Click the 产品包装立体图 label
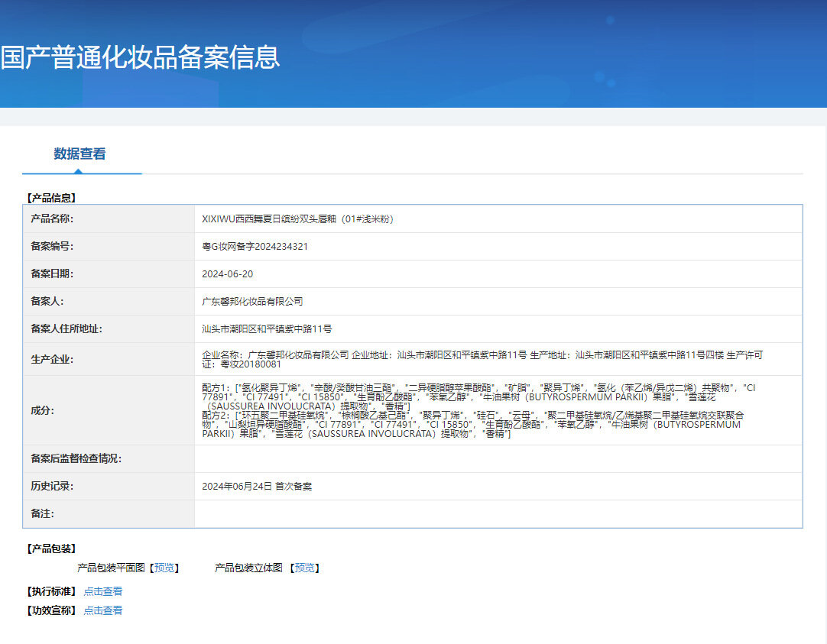This screenshot has width=827, height=644. click(248, 568)
